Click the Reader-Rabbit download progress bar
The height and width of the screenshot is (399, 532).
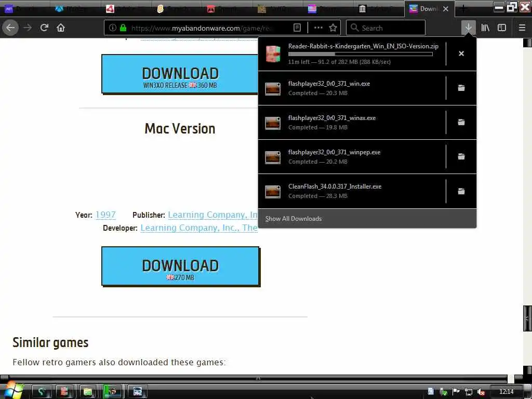click(x=361, y=54)
